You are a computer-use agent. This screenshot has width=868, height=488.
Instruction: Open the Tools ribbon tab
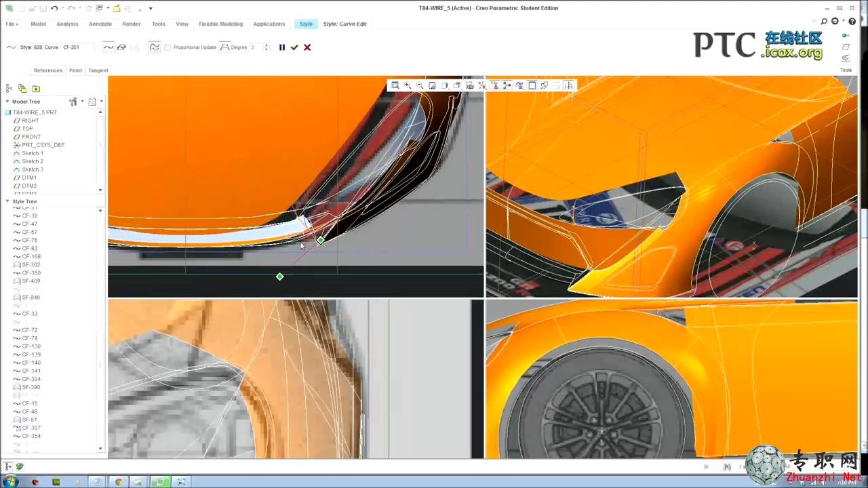[x=159, y=24]
